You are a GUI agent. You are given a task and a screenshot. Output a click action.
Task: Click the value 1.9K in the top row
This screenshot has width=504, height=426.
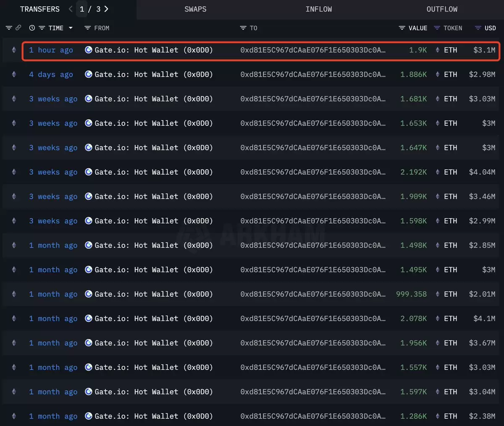click(x=418, y=50)
